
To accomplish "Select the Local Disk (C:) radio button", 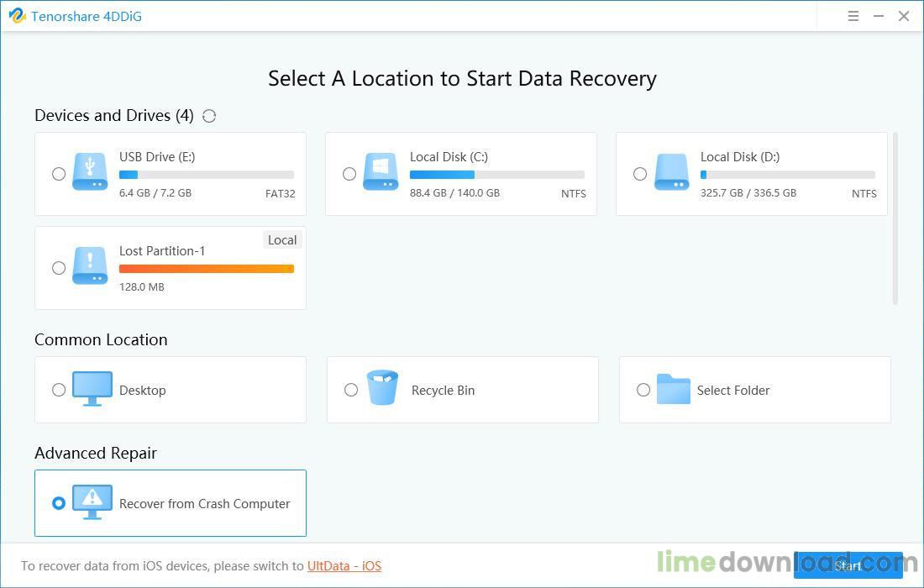I will [x=349, y=174].
